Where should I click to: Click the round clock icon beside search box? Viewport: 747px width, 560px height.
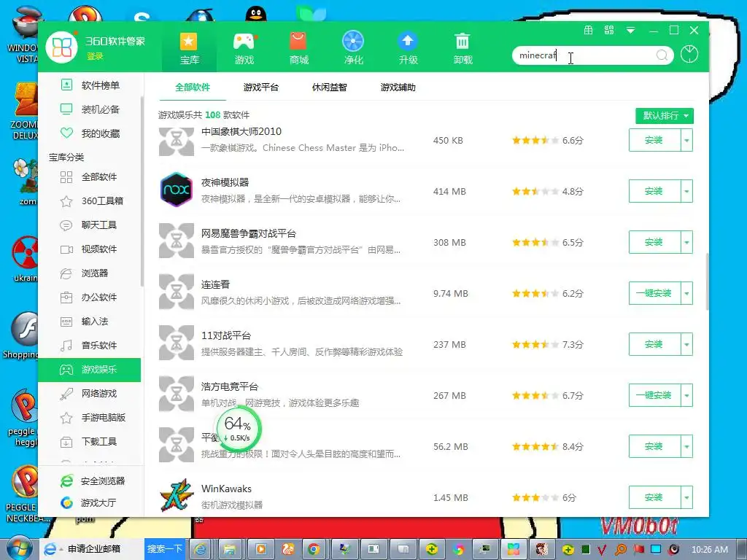click(689, 54)
